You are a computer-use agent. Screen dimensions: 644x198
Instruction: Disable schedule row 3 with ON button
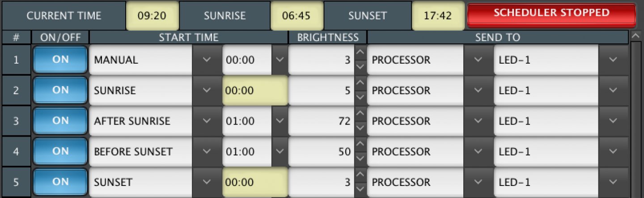(60, 121)
